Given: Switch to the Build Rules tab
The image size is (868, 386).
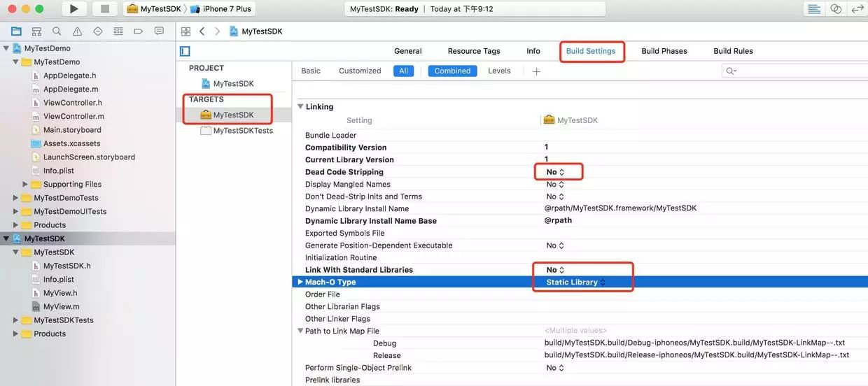Looking at the screenshot, I should click(x=733, y=51).
